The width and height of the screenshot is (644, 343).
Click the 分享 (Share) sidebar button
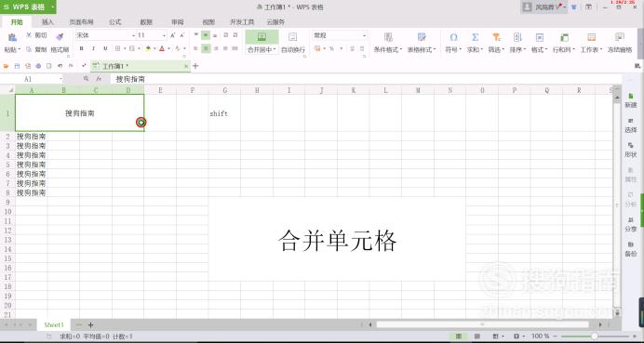tap(631, 224)
